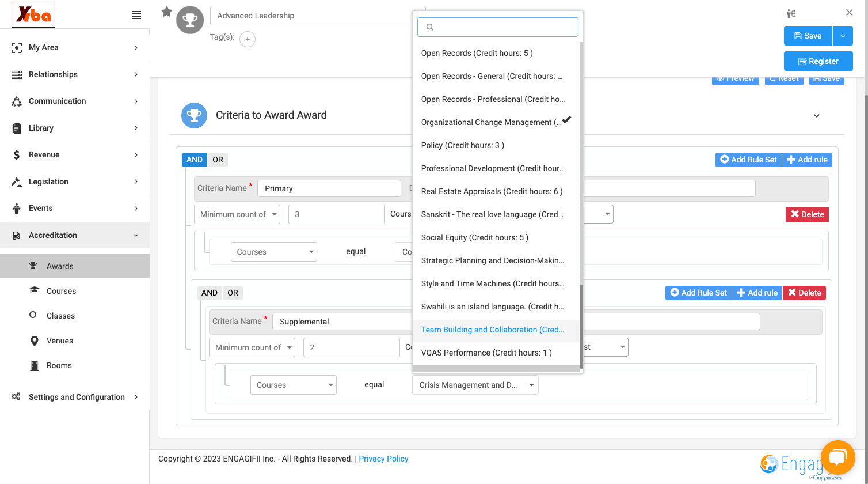Click the Register button
Viewport: 868px width, 484px height.
(x=818, y=61)
